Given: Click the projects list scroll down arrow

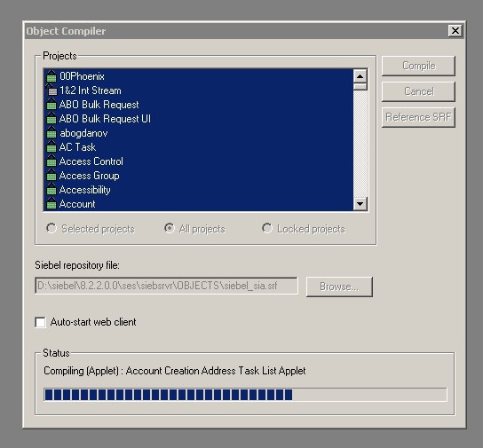Looking at the screenshot, I should click(360, 204).
